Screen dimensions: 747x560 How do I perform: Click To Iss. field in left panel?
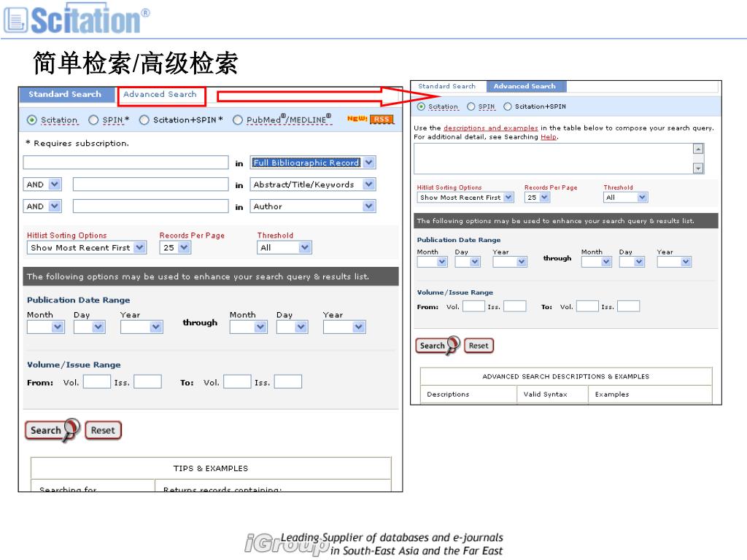click(x=287, y=382)
